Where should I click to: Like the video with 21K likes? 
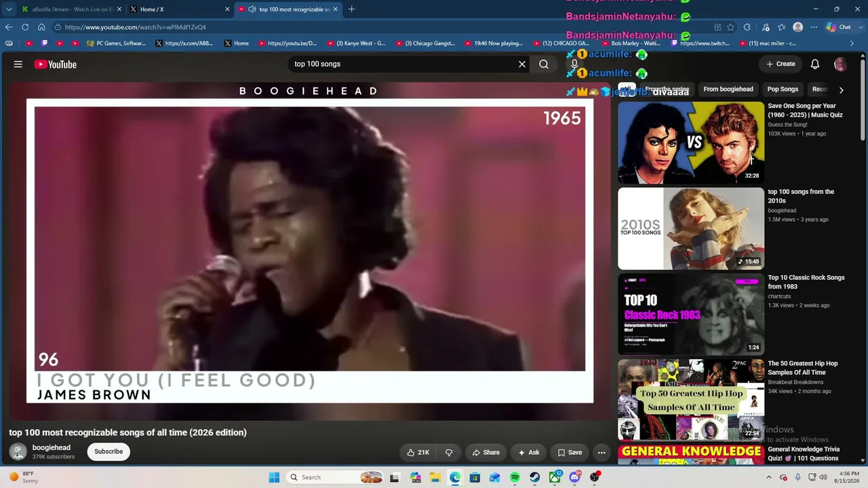[418, 452]
